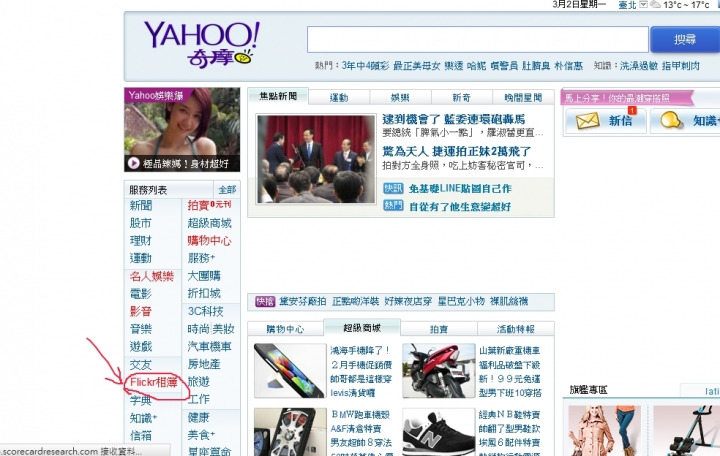Click the 洗澡過敏 knowledge link

point(639,66)
